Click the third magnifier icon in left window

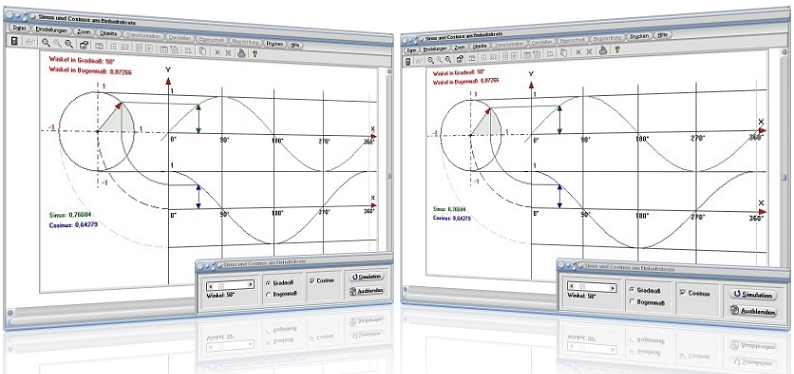coord(69,45)
